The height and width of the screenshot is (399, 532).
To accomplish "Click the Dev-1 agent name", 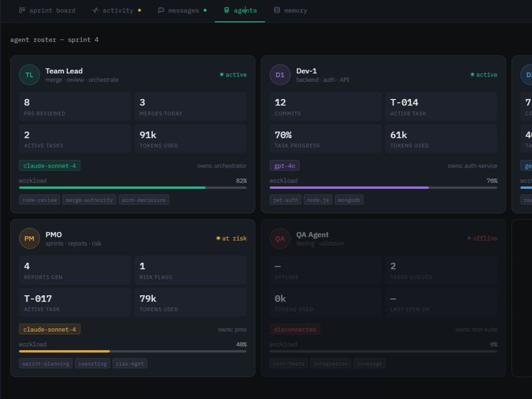I will tap(306, 71).
